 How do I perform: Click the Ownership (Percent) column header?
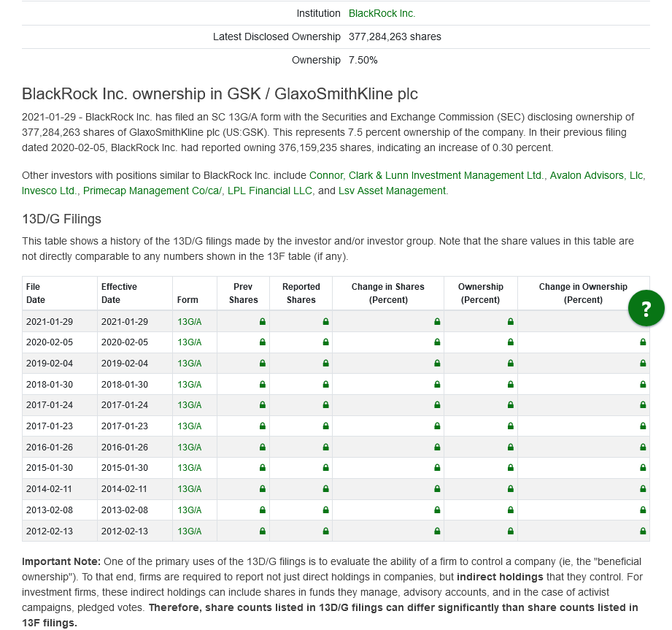coord(480,293)
